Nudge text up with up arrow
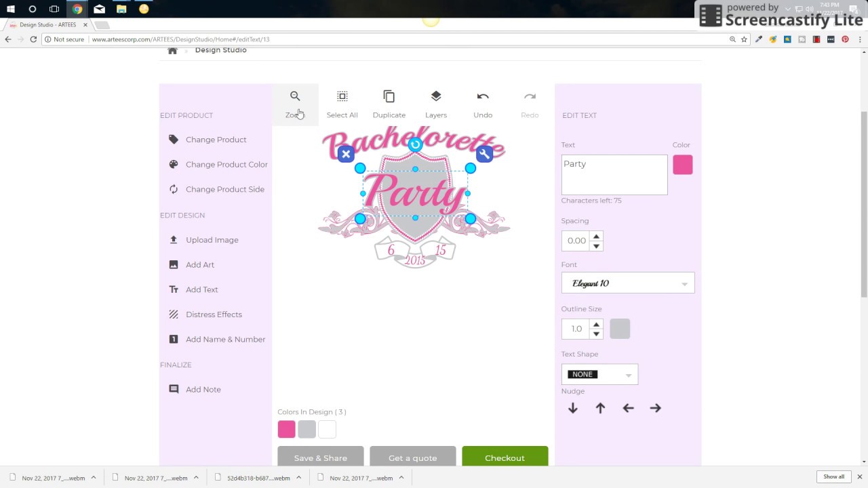 600,408
